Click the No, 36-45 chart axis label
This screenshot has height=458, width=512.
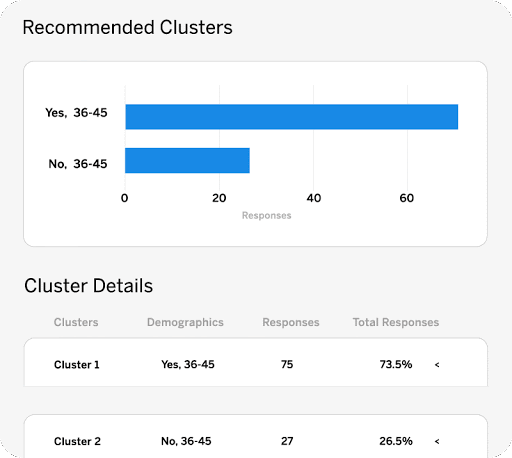tap(78, 164)
